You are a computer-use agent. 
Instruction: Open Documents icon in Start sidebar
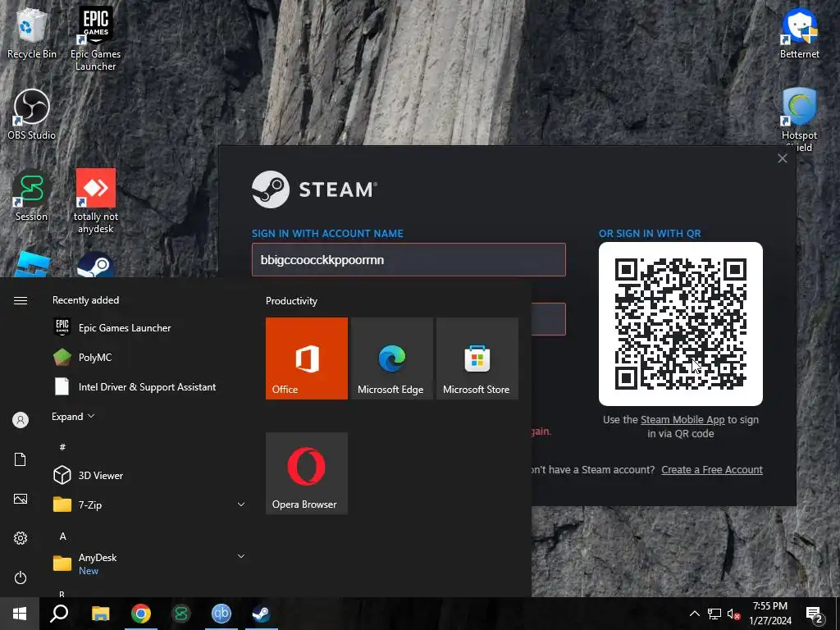(x=21, y=459)
